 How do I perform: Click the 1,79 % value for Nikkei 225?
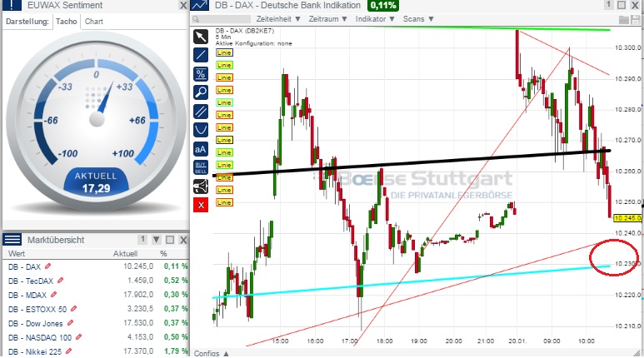176,351
